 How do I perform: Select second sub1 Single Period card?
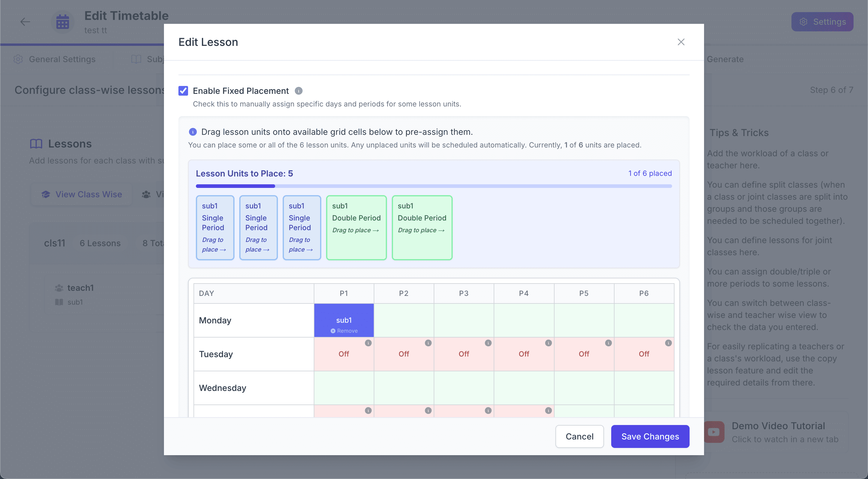259,228
